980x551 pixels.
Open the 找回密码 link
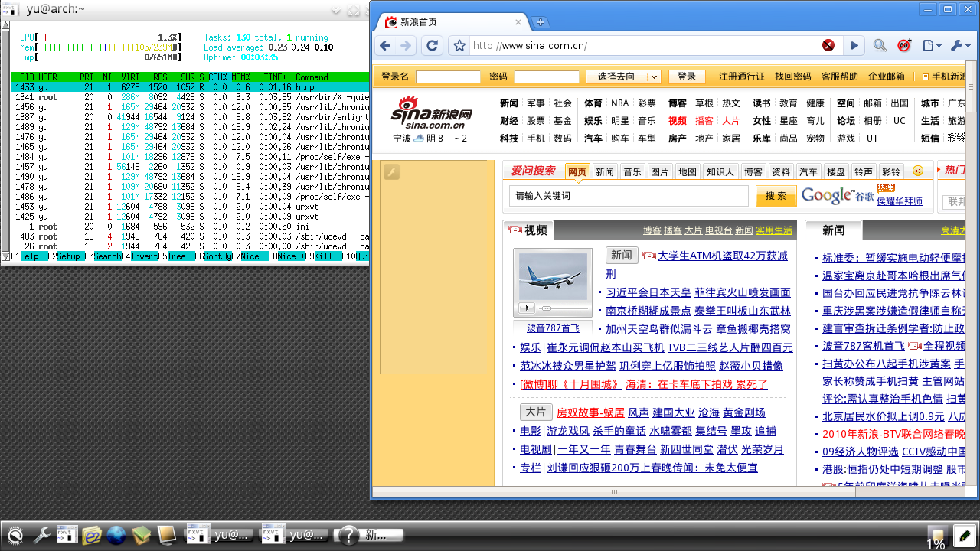pos(793,77)
